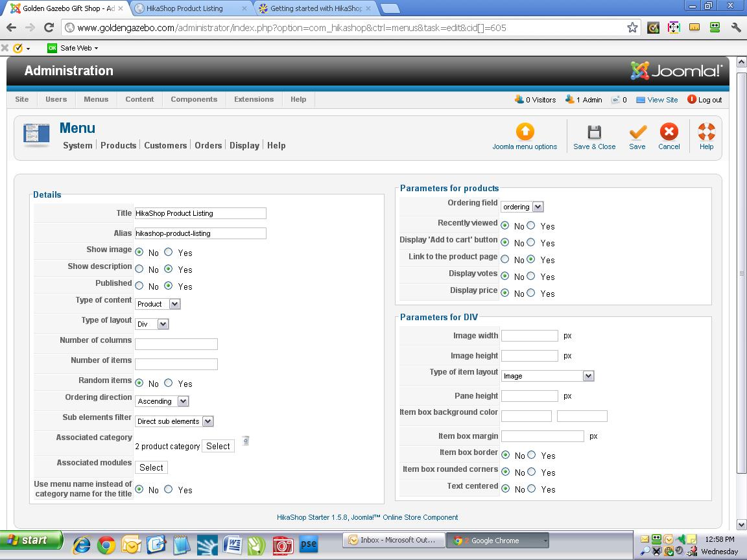The height and width of the screenshot is (560, 747).
Task: Click the Windows Start button
Action: pyautogui.click(x=31, y=540)
